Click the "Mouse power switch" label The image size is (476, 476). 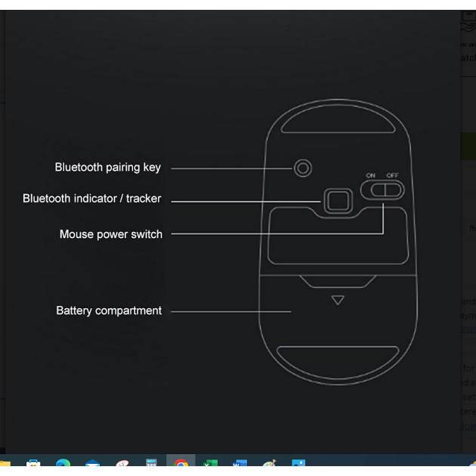[110, 234]
